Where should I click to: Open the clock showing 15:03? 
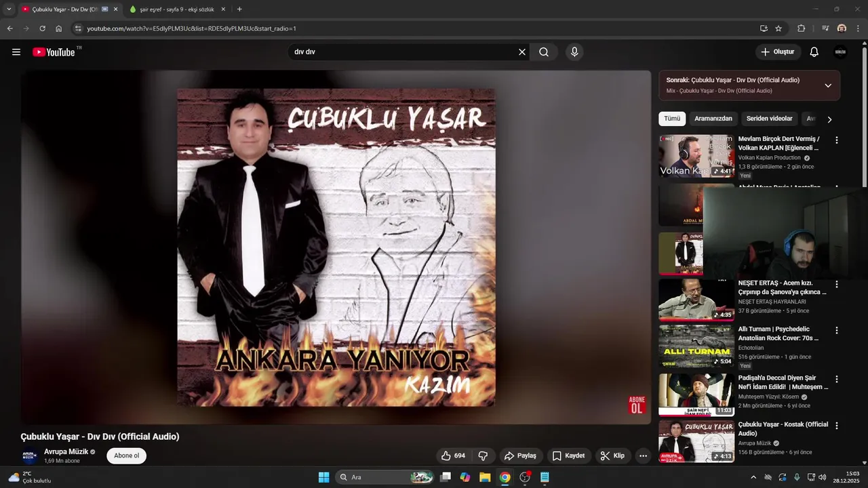pos(847,477)
